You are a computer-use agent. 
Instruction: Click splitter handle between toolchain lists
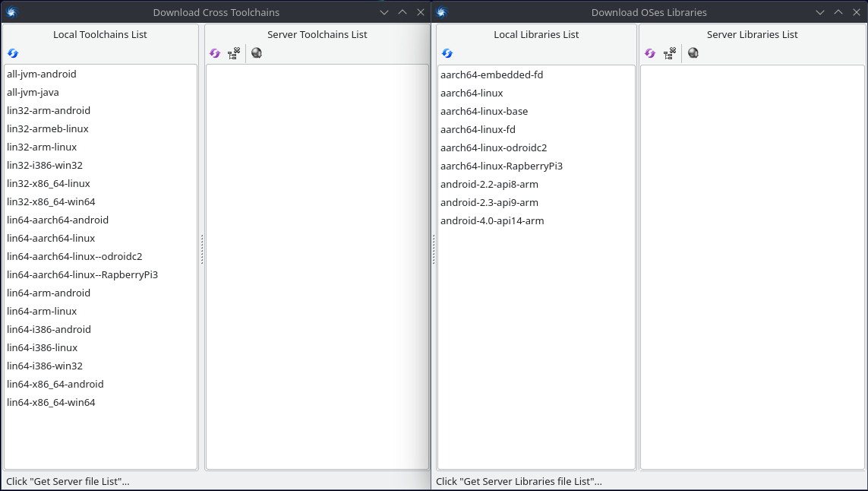tap(202, 249)
